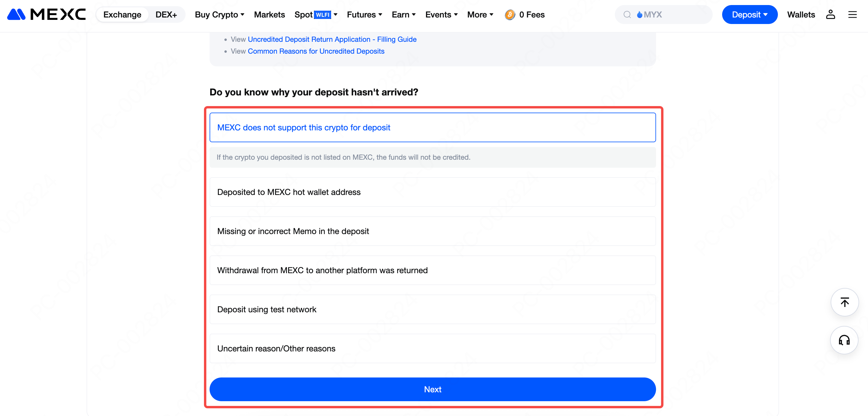The image size is (868, 416).
Task: Click the 'Do you know why your deposit hasn't arrived?' heading
Action: click(313, 92)
